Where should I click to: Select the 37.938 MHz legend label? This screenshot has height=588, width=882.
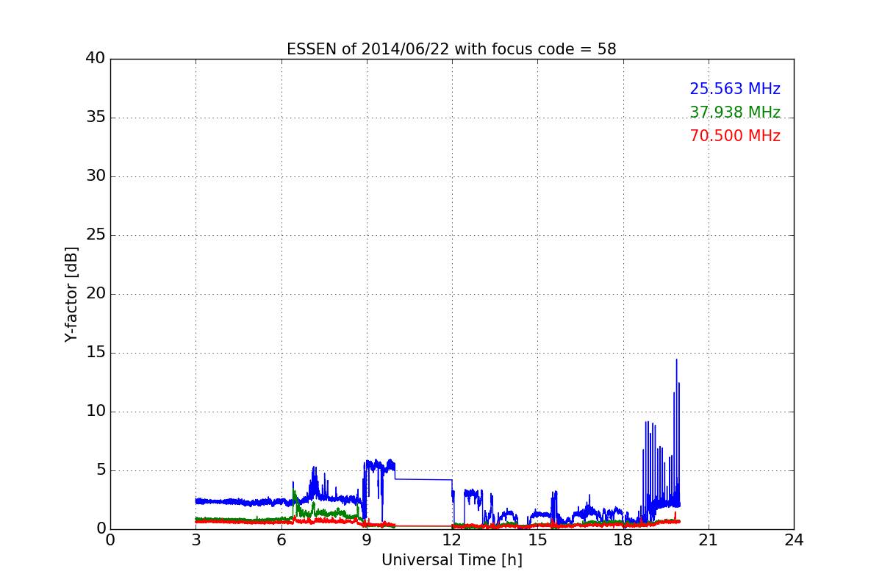click(x=735, y=112)
